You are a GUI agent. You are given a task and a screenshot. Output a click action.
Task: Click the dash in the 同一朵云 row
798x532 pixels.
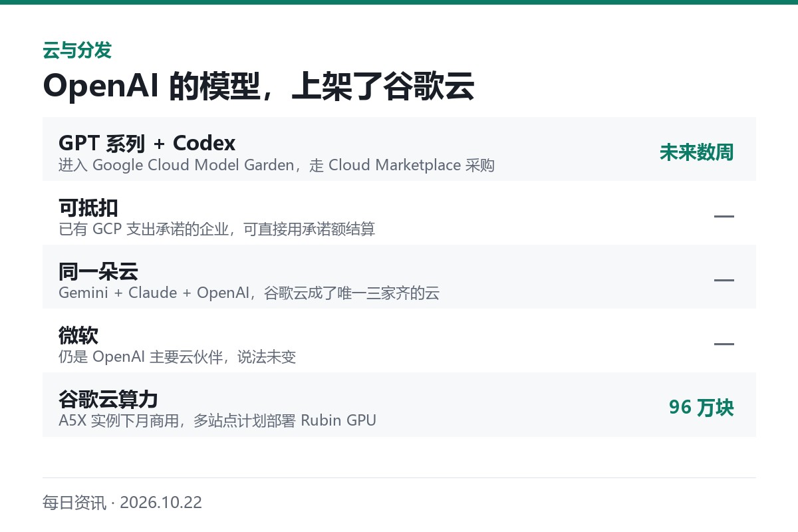pos(724,280)
